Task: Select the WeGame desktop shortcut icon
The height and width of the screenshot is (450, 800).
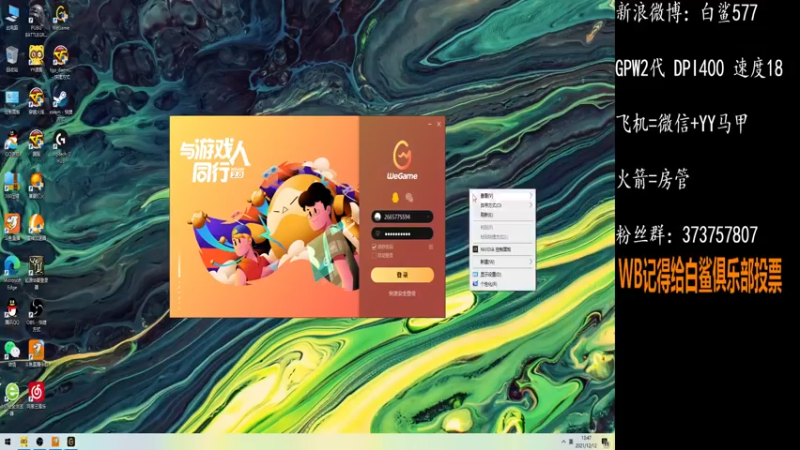Action: 61,15
